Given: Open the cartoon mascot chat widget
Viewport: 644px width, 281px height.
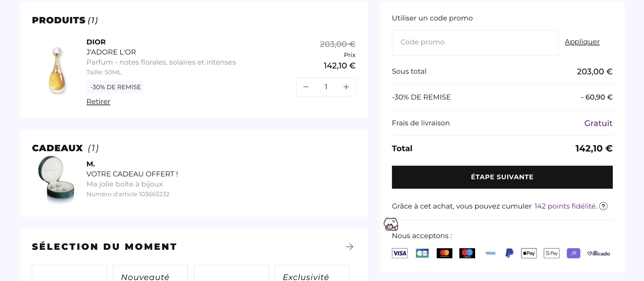Looking at the screenshot, I should click(391, 224).
